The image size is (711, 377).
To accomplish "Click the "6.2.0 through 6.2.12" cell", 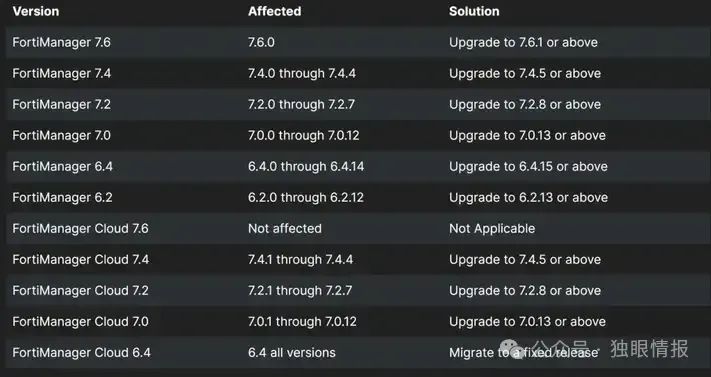I will pyautogui.click(x=306, y=197).
